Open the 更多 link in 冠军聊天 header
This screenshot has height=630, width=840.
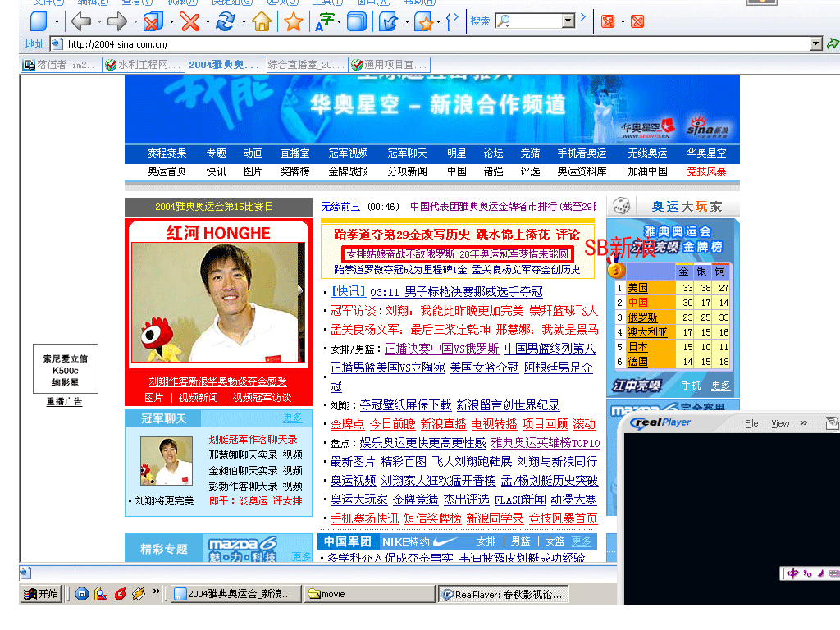293,418
